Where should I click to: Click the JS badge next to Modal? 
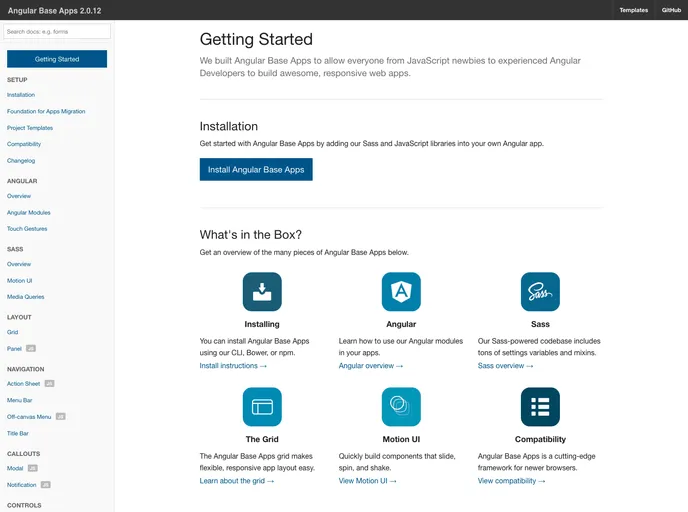pyautogui.click(x=32, y=468)
